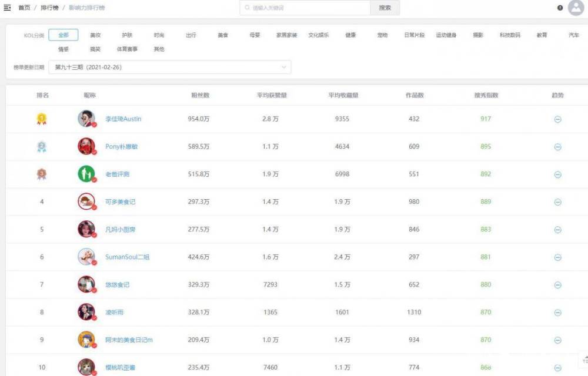Open avatar of 凡妈小厨房
The height and width of the screenshot is (376, 588).
[86, 229]
